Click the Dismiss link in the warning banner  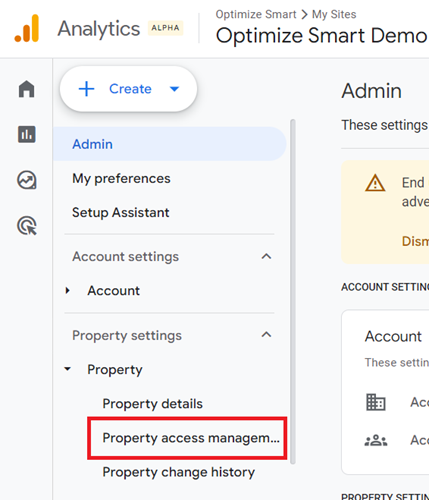(x=415, y=241)
